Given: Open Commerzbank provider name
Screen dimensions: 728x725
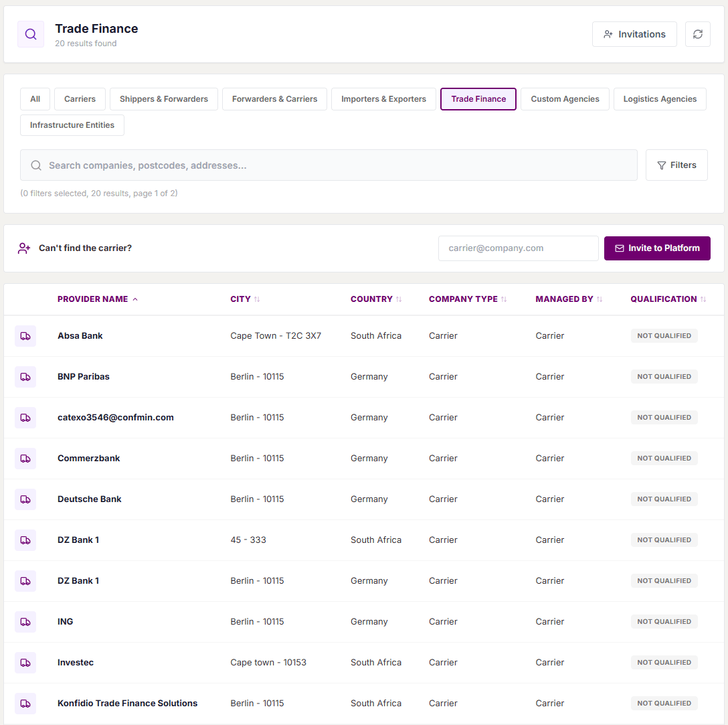Looking at the screenshot, I should [x=89, y=459].
